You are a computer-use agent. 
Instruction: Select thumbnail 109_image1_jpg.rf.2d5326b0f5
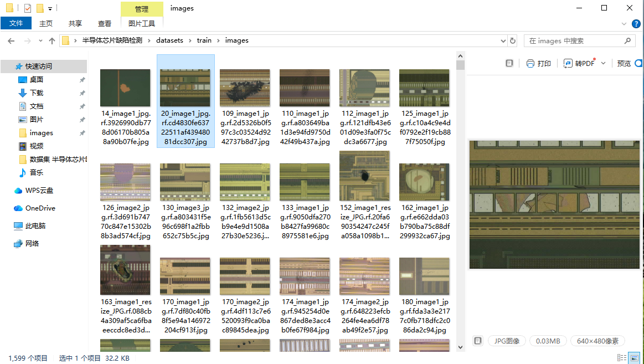coord(245,88)
